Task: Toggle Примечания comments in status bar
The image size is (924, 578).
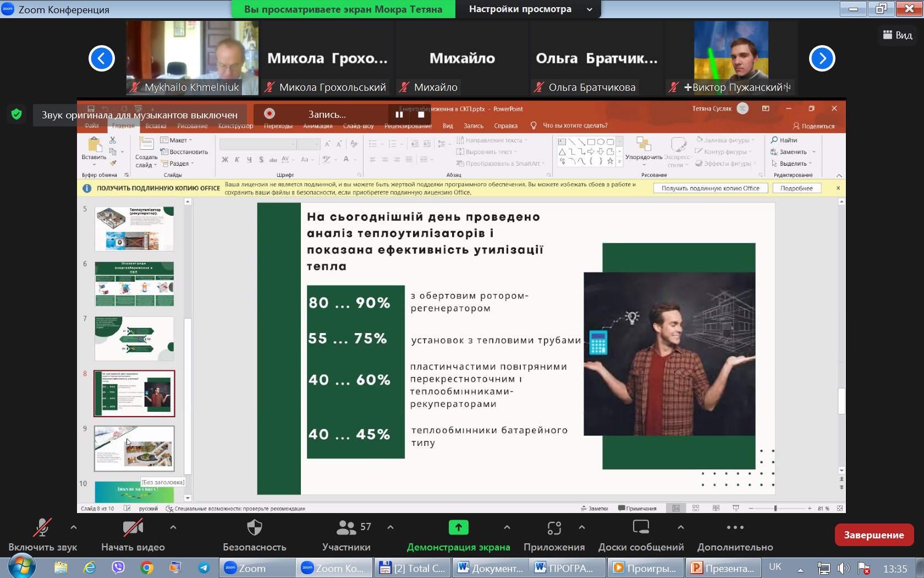Action: pos(637,508)
